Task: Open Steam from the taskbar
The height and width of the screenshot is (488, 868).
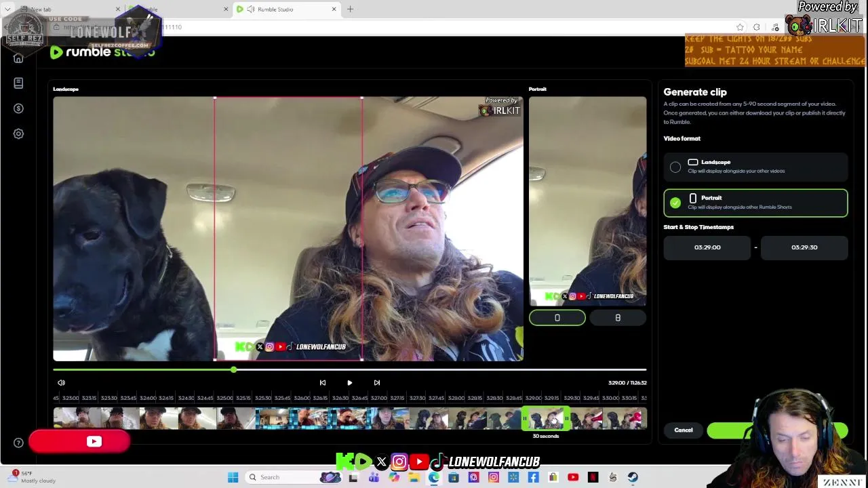Action: point(633,477)
